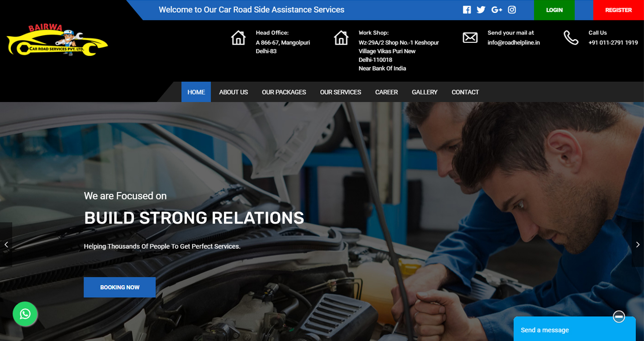
Task: Click the phone handset icon
Action: pyautogui.click(x=571, y=38)
